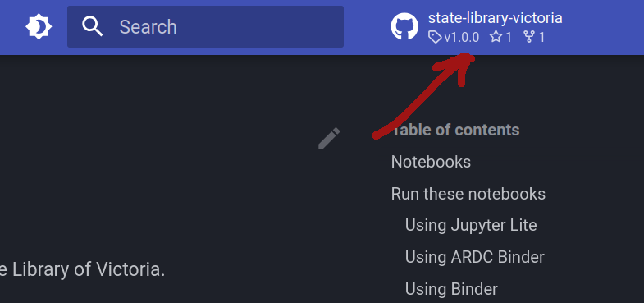Go to Run these notebooks section

tap(468, 194)
